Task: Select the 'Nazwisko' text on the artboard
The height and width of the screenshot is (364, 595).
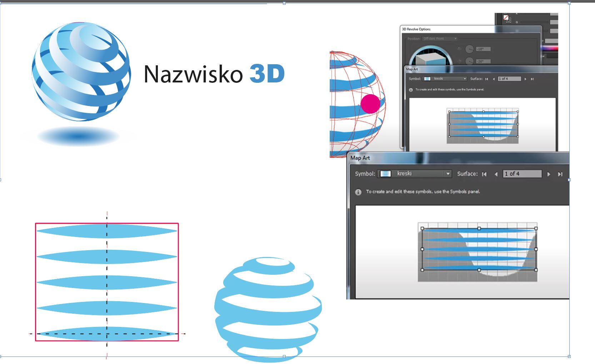Action: coord(193,74)
